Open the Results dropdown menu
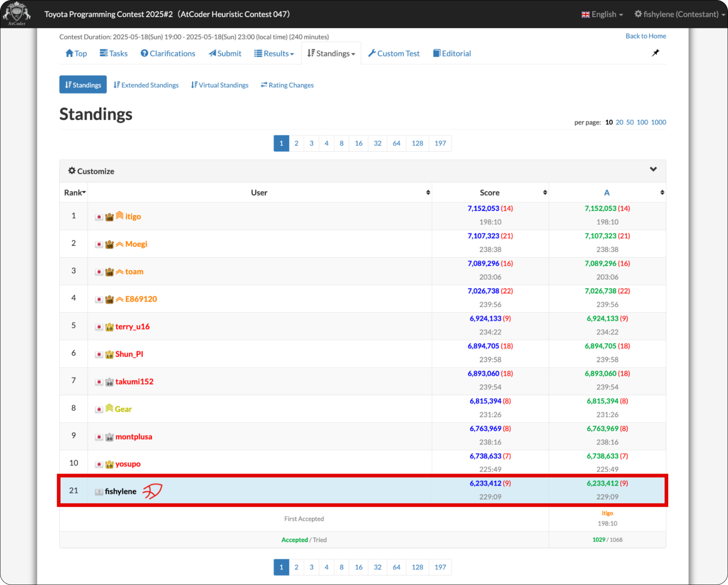The width and height of the screenshot is (728, 585). pyautogui.click(x=274, y=54)
